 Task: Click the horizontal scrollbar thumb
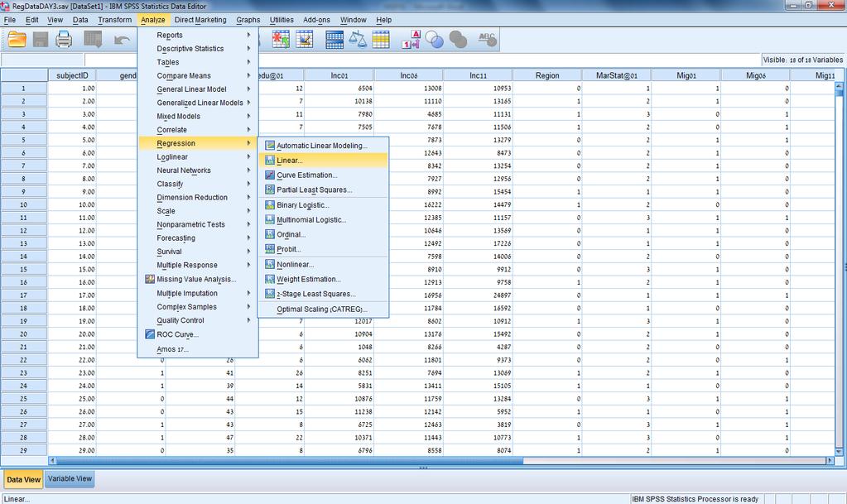click(290, 461)
